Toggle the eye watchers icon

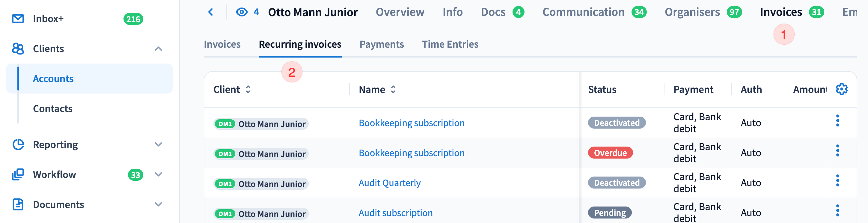[242, 13]
